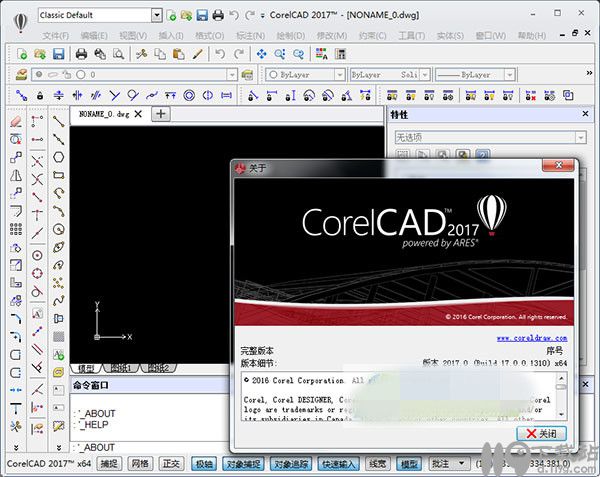This screenshot has height=477, width=600.
Task: Toggle 对象捕捉 entity snap
Action: tap(243, 464)
